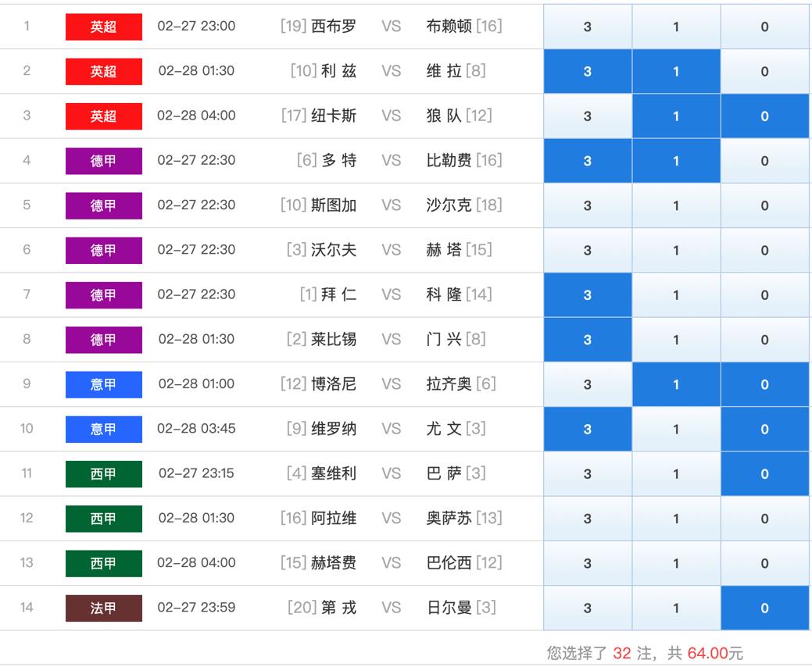Select 0 for 沃尔夫 vs 赫塔

765,251
